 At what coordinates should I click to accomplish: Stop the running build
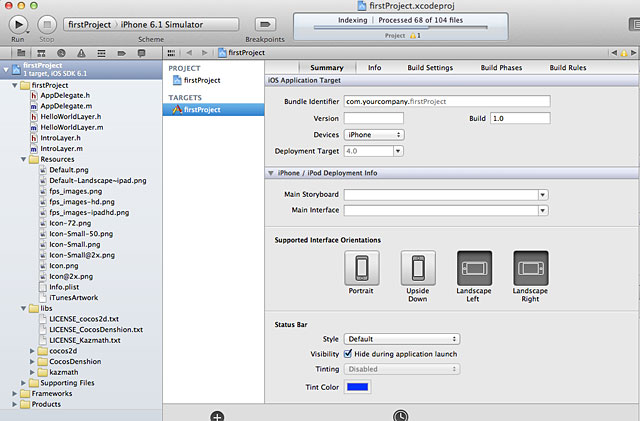[47, 25]
